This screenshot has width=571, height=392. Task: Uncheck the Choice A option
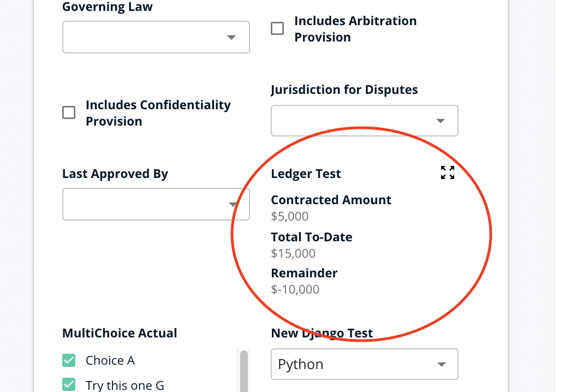(69, 360)
